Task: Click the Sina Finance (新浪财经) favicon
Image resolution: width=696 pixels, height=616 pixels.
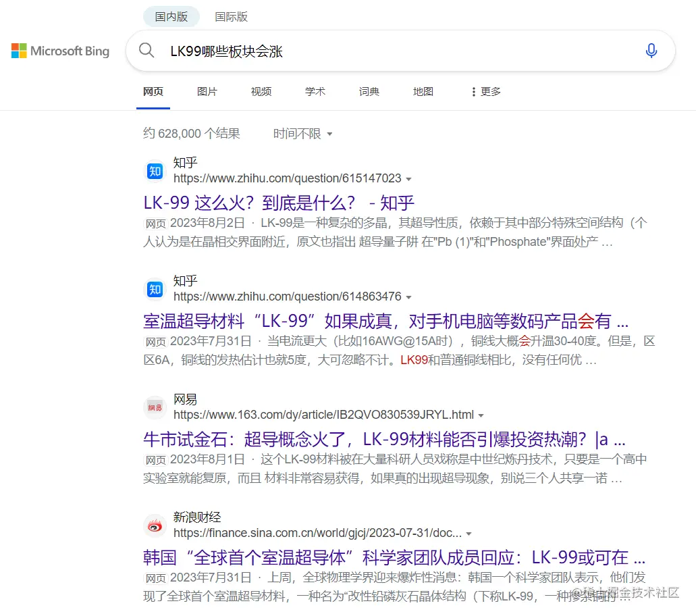Action: tap(155, 526)
